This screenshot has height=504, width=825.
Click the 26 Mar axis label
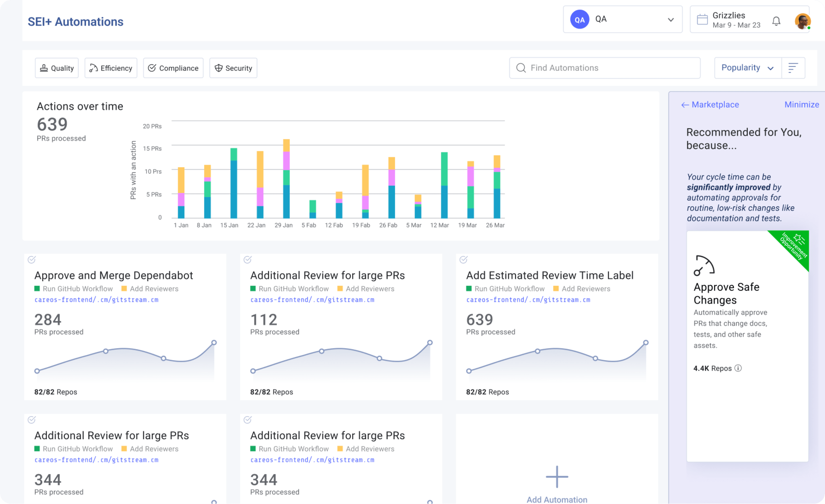[495, 225]
